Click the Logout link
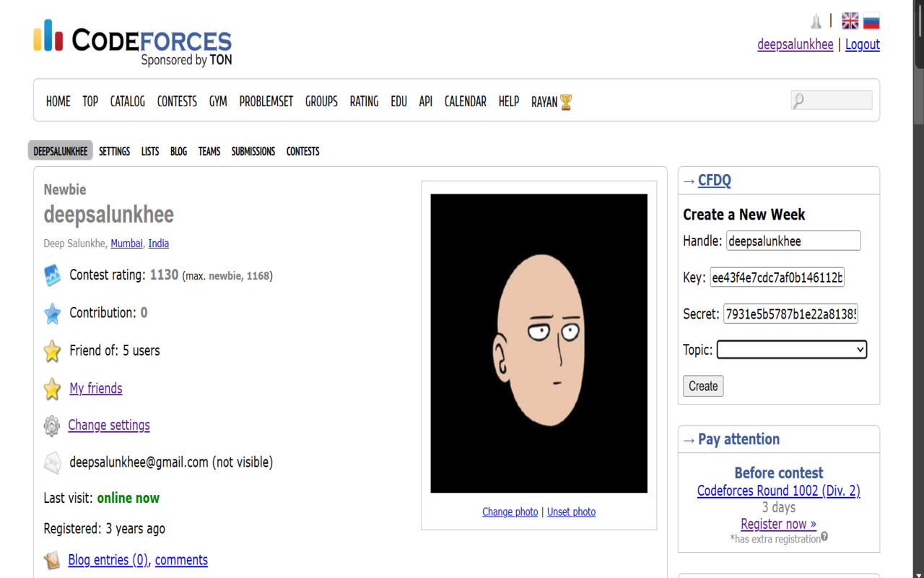Viewport: 924px width, 578px height. [x=863, y=45]
